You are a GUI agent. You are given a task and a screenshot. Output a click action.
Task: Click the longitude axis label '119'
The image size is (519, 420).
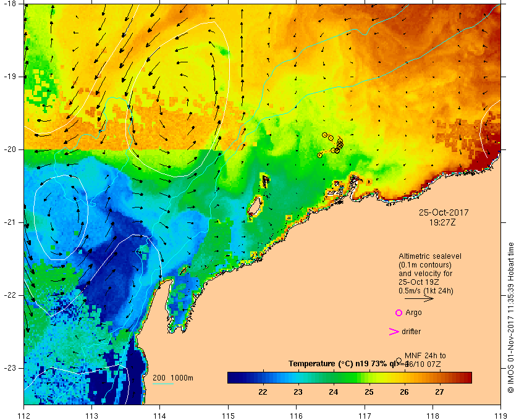coord(500,416)
